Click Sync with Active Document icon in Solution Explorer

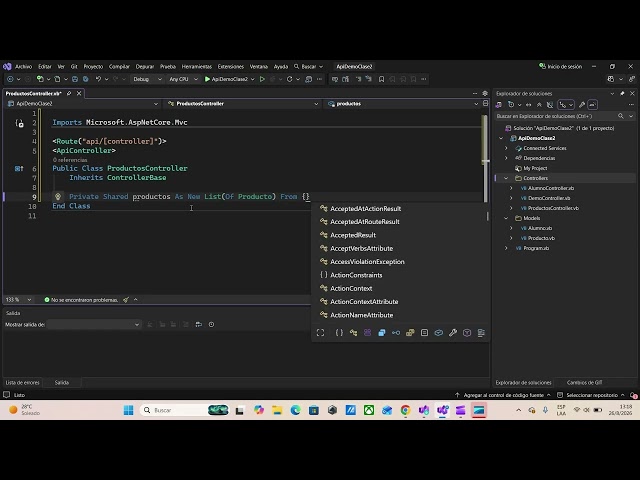(x=529, y=105)
